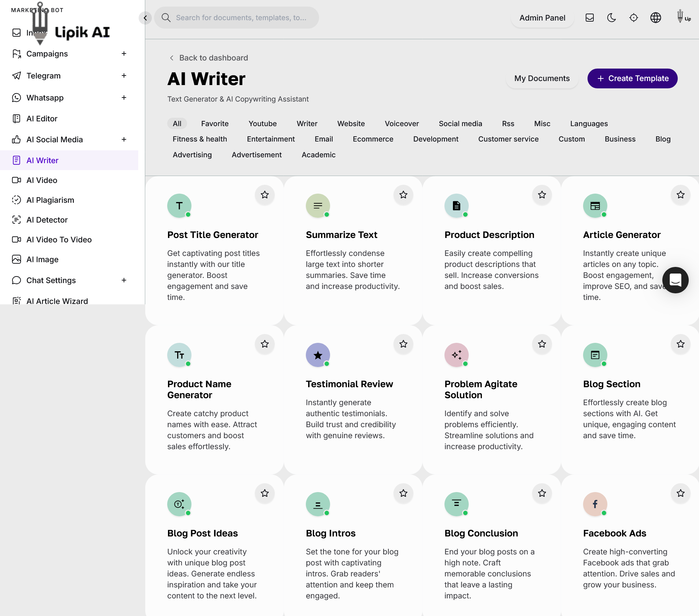The height and width of the screenshot is (616, 699).
Task: Click the focus target icon in header
Action: pyautogui.click(x=634, y=18)
